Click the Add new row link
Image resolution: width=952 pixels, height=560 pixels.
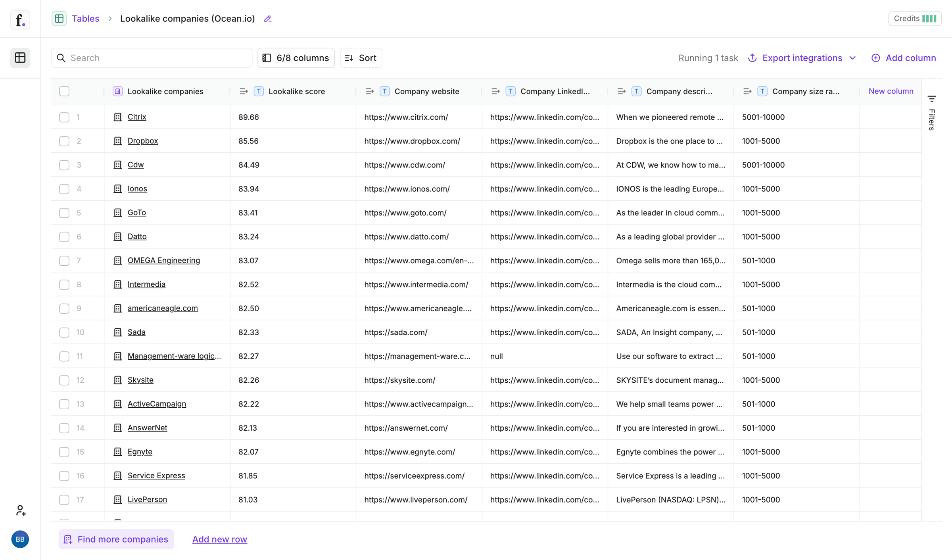[x=220, y=539]
